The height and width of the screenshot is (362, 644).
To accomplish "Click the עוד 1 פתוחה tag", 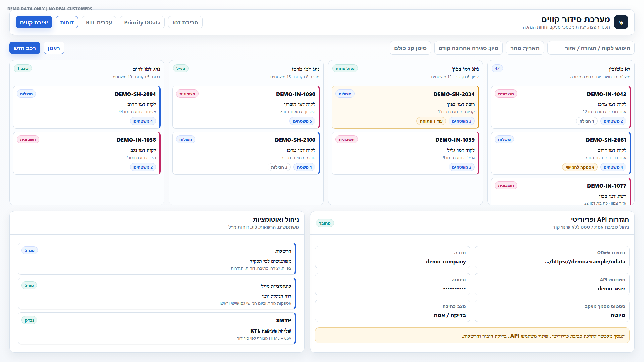I will (431, 121).
